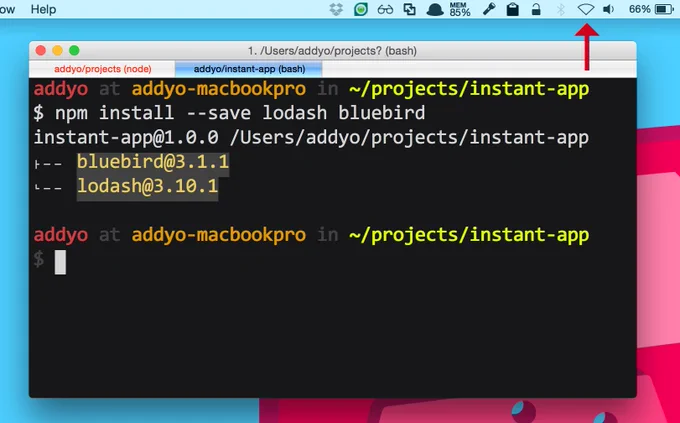Open the volume speaker control

pyautogui.click(x=609, y=9)
